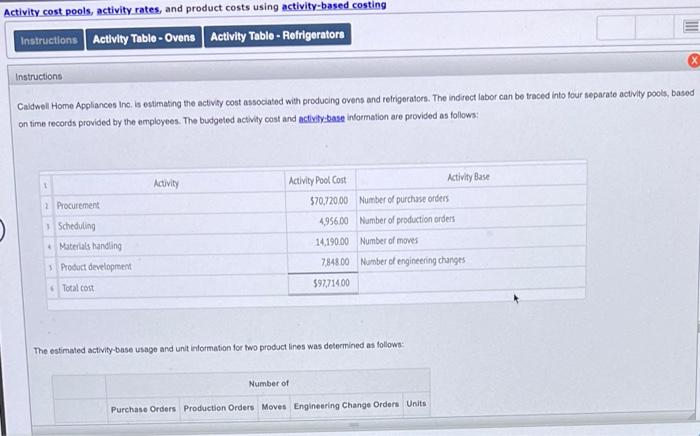The width and height of the screenshot is (700, 436).
Task: Follow the 'Activity cost pools' link
Action: pyautogui.click(x=47, y=12)
